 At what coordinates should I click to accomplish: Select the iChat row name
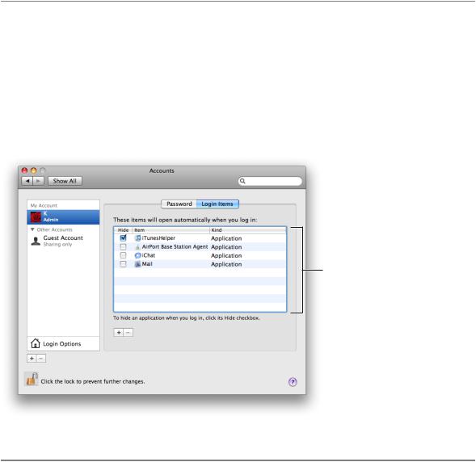click(x=149, y=255)
